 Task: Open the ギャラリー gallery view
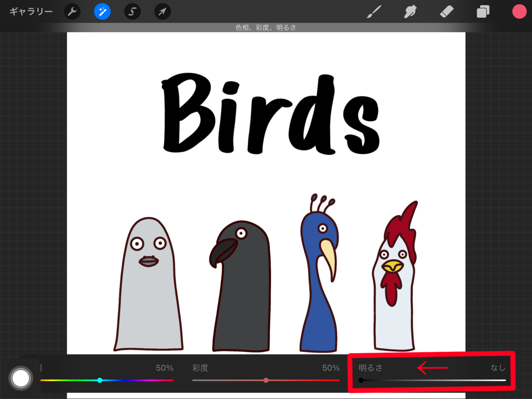31,12
